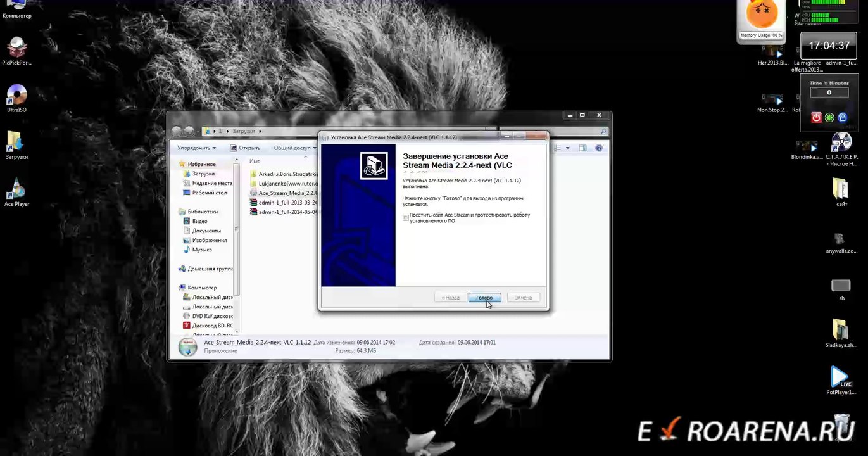Select the admin-1_full-2014-05-04 archive

(x=284, y=212)
